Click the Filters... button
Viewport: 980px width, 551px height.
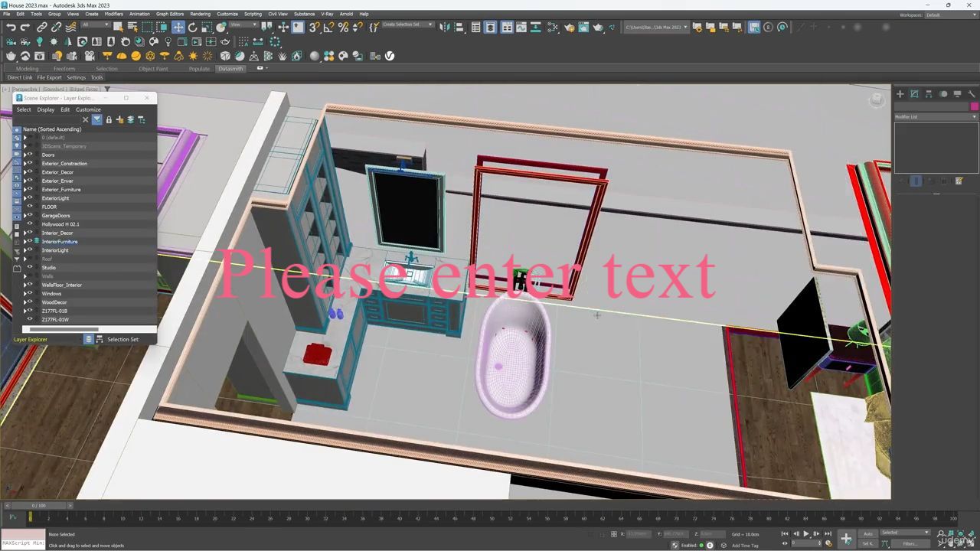tap(910, 543)
